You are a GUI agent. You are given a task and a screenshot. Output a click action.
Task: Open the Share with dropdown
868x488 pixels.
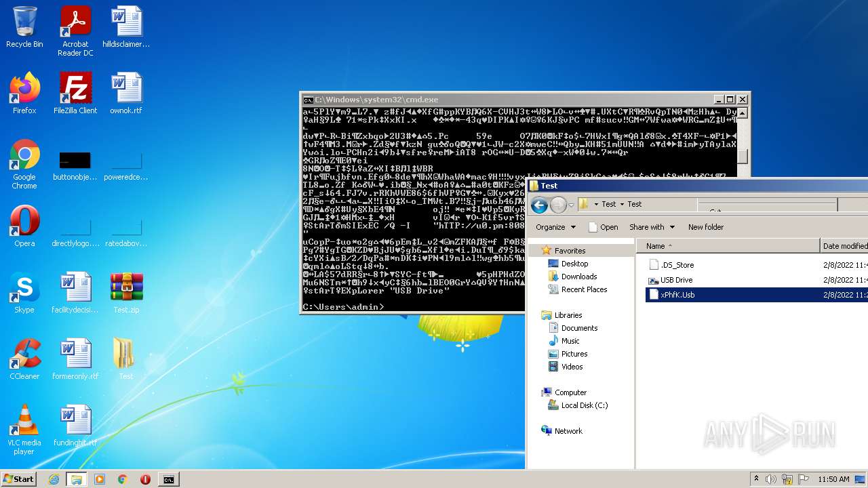[652, 227]
